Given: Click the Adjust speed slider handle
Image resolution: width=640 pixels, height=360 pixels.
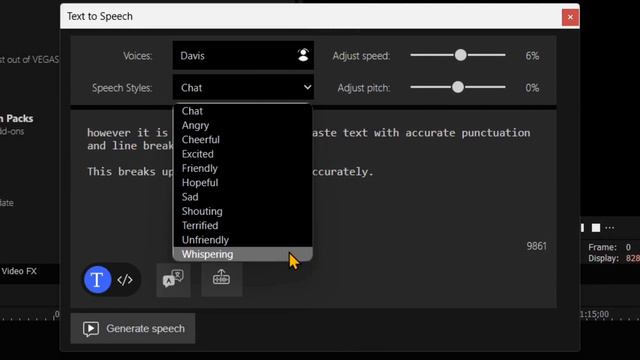Looking at the screenshot, I should (x=460, y=55).
